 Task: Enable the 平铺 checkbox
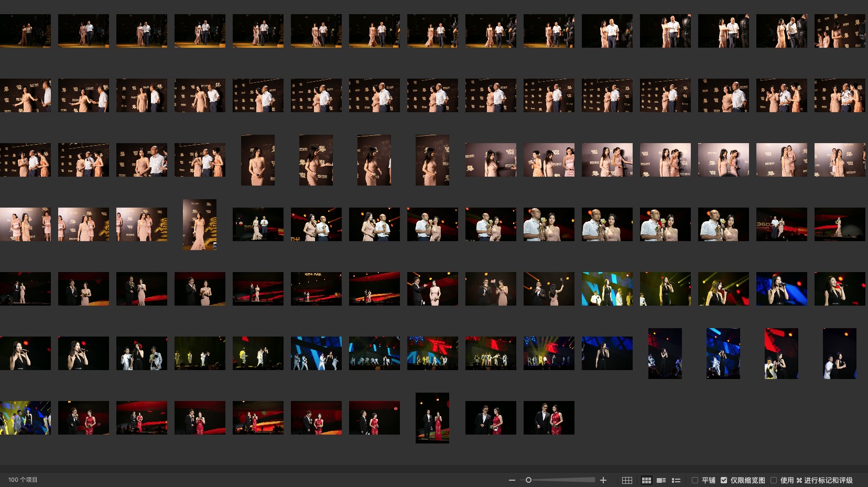(695, 480)
